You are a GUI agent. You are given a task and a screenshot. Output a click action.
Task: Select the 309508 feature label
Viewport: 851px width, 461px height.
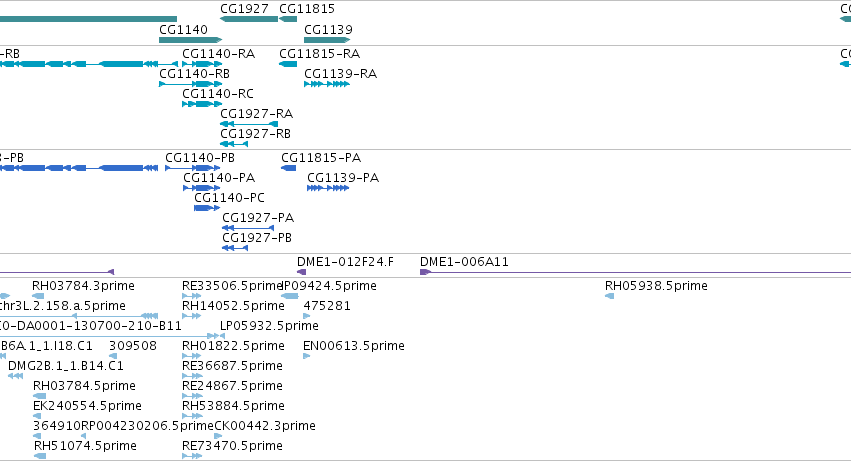pyautogui.click(x=133, y=346)
